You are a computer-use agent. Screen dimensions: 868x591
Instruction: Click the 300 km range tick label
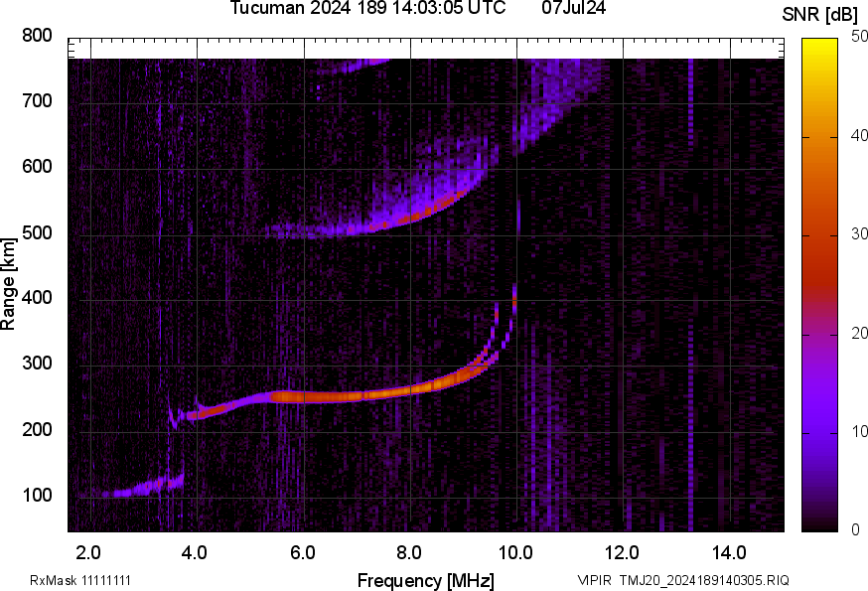37,364
